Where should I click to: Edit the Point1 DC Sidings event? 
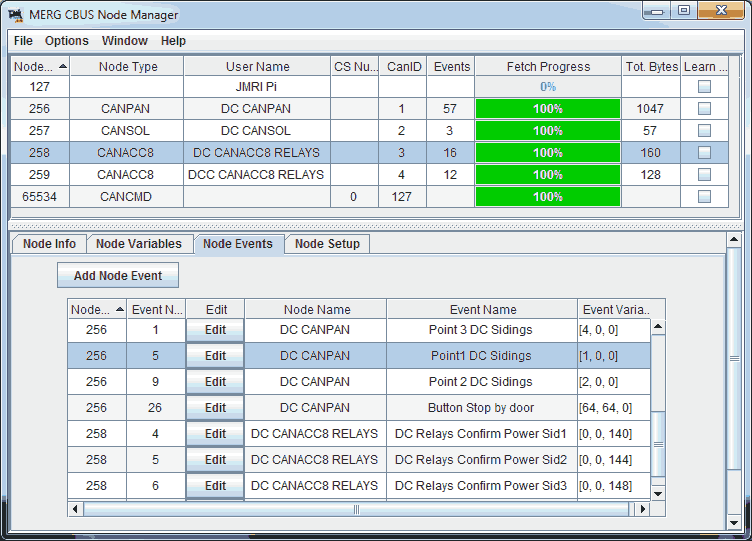[215, 356]
